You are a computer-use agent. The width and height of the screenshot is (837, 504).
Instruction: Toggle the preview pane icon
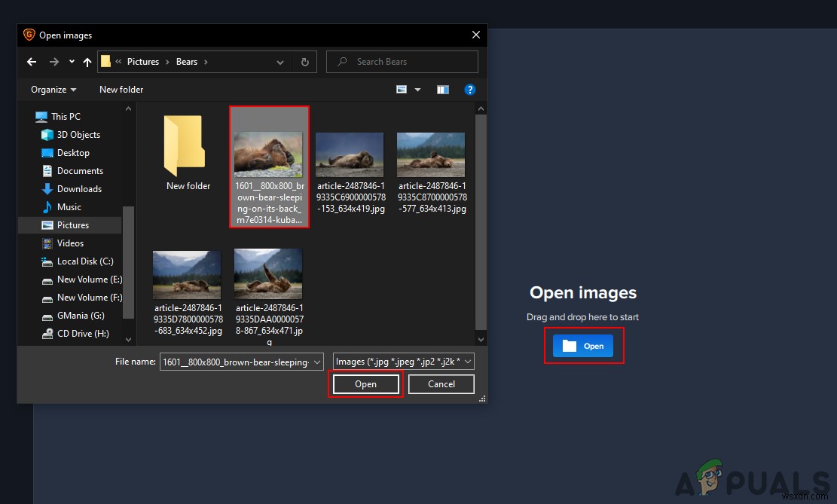442,90
